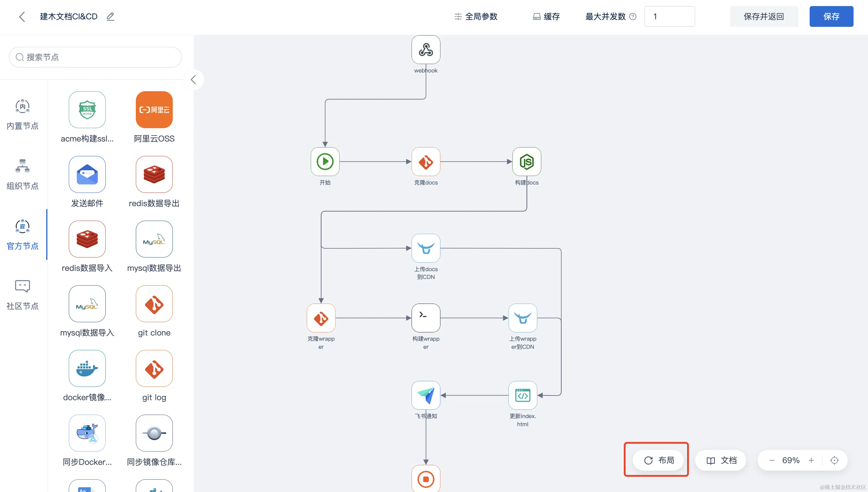This screenshot has width=868, height=492.
Task: Focus the 搜索节点 search field
Action: click(x=95, y=57)
